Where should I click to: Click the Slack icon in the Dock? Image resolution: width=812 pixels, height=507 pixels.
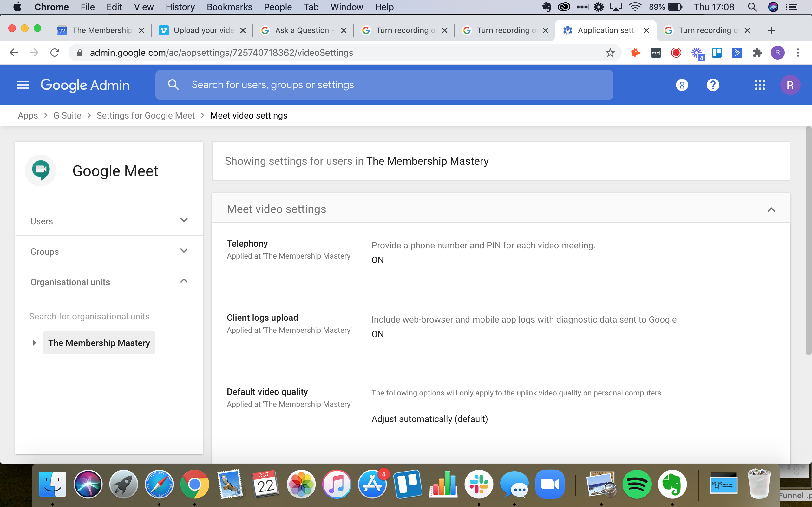tap(479, 483)
